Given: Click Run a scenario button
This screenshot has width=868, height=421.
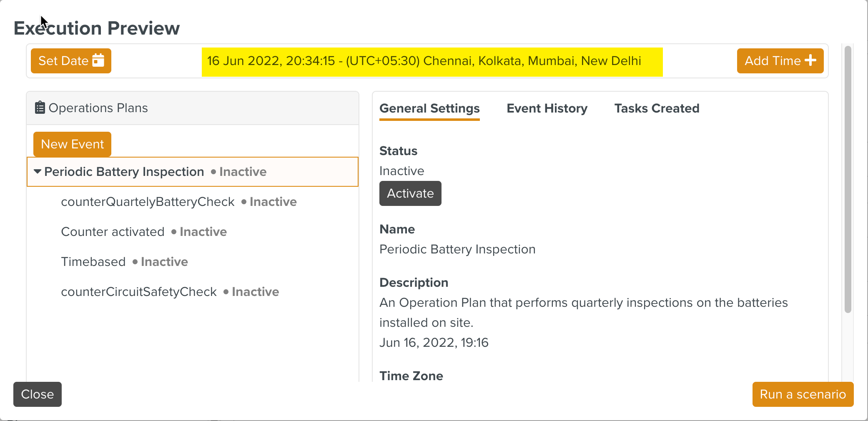Looking at the screenshot, I should (x=803, y=394).
